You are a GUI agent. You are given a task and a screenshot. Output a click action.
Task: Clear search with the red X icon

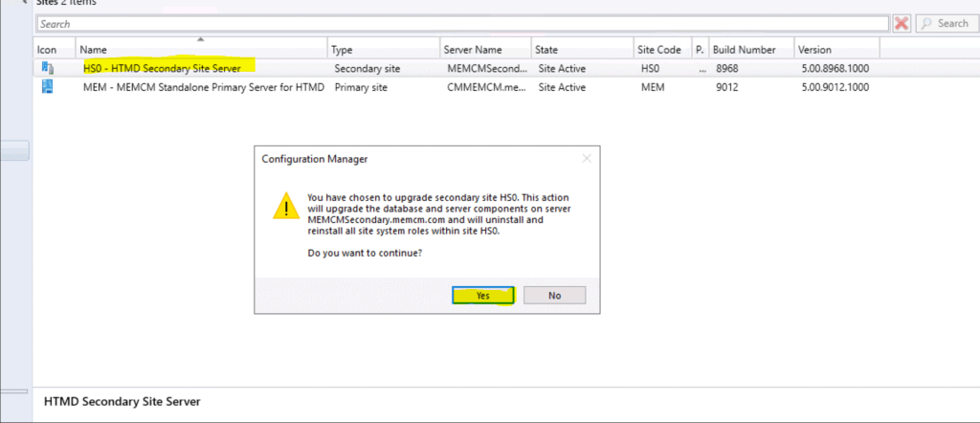(x=902, y=24)
